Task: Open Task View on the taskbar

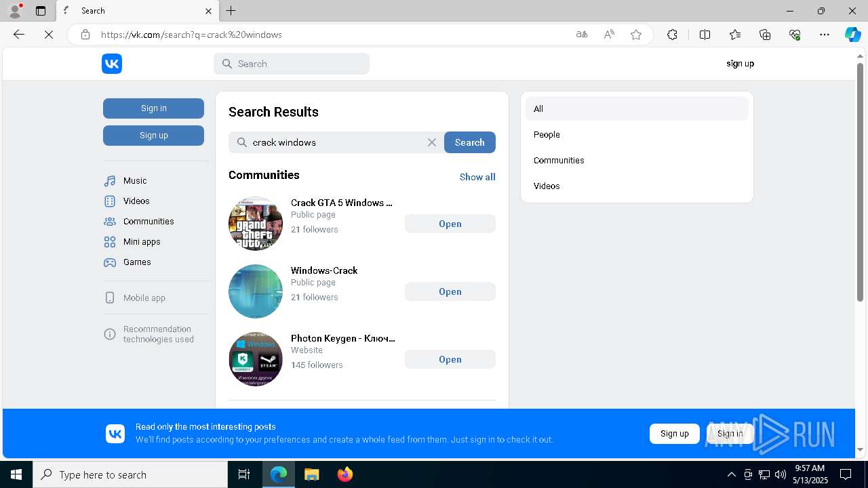Action: click(244, 474)
